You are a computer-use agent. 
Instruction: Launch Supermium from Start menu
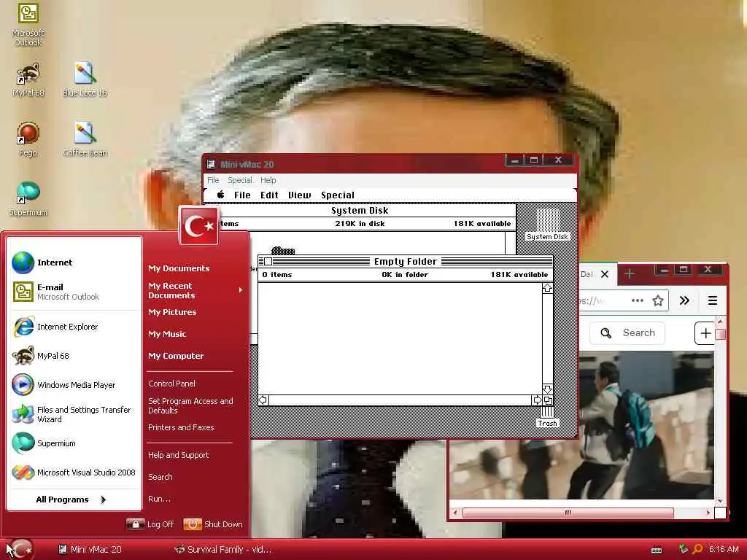(x=74, y=443)
